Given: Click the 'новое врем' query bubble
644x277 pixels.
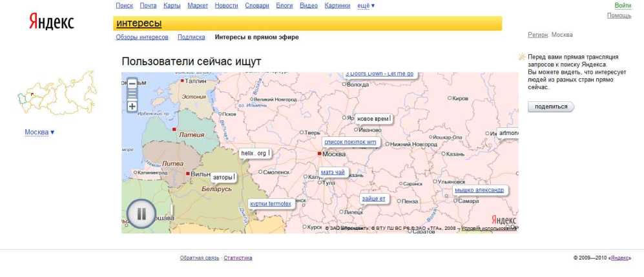Looking at the screenshot, I should (373, 119).
